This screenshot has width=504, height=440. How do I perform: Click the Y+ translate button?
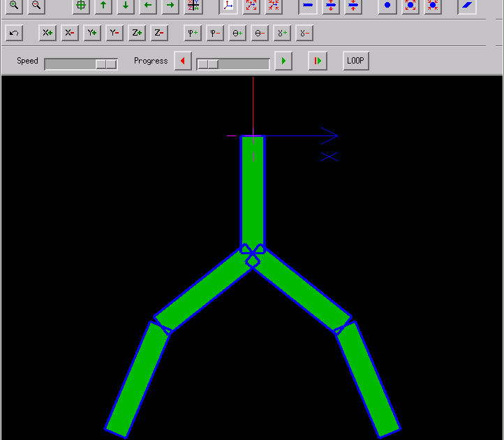pyautogui.click(x=92, y=33)
